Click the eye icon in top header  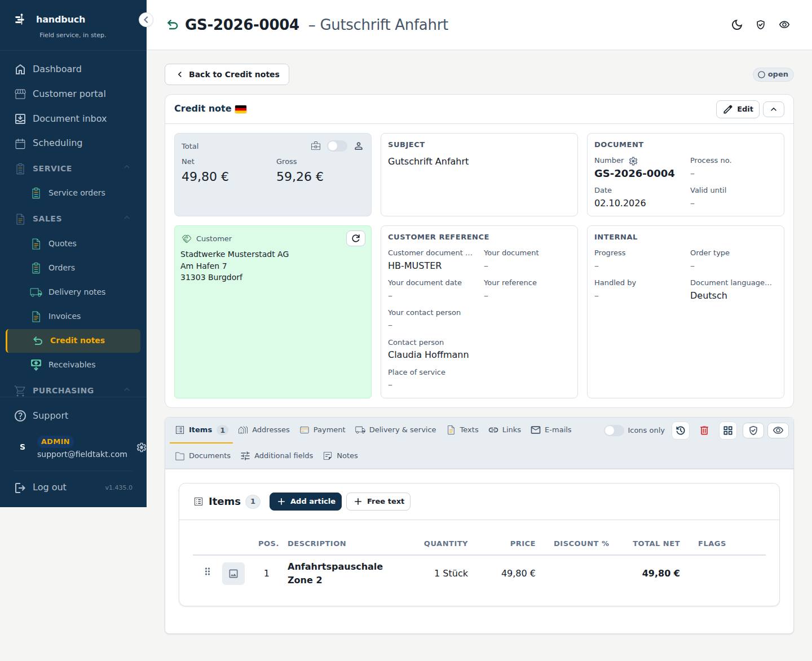pos(784,25)
